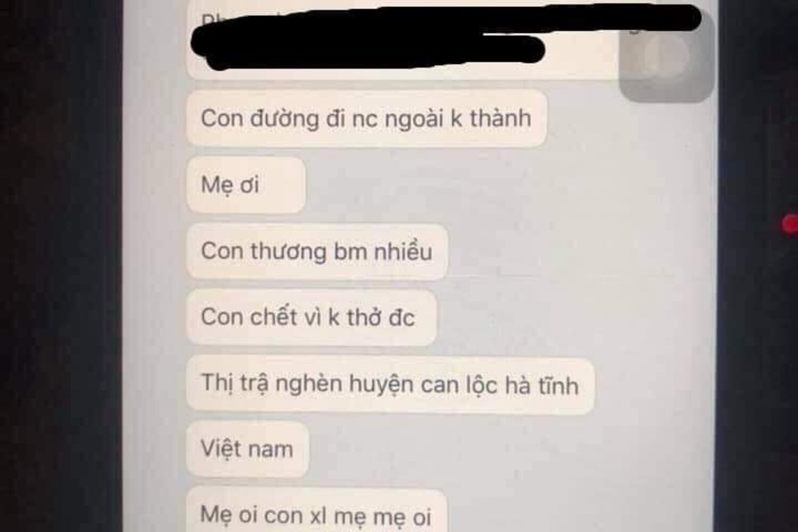Select the "Con thương bm nhiều" message

317,252
